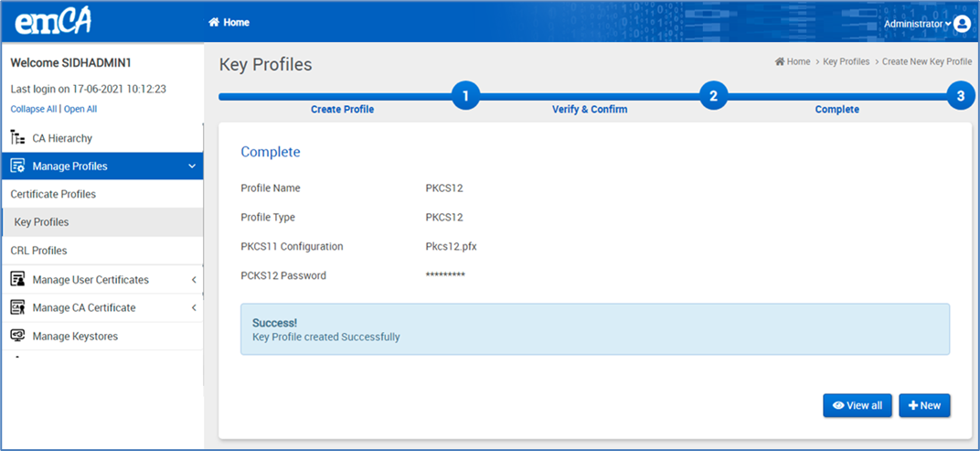Click the emCA logo
Screen dimensions: 980x451
click(x=54, y=22)
